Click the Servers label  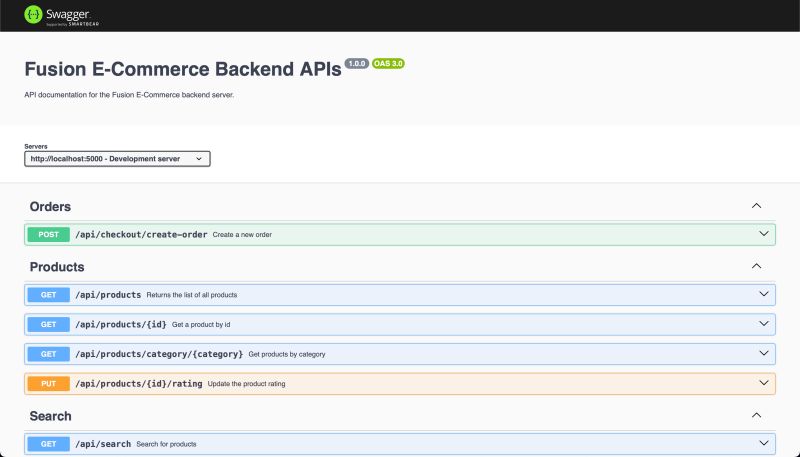[x=36, y=146]
